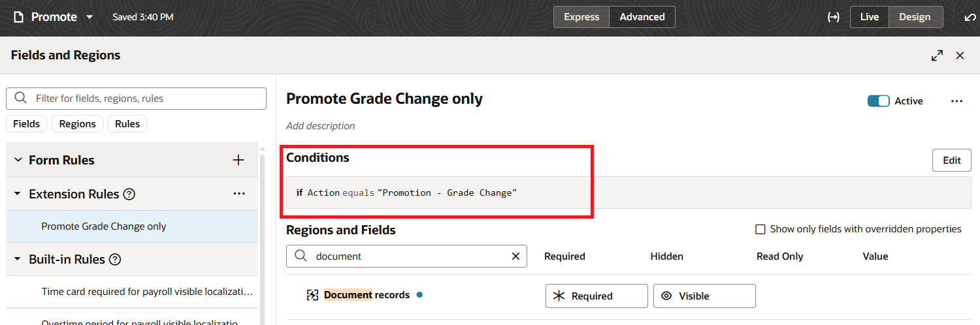This screenshot has height=325, width=980.
Task: Open rule actions menu beside Active
Action: click(x=957, y=101)
